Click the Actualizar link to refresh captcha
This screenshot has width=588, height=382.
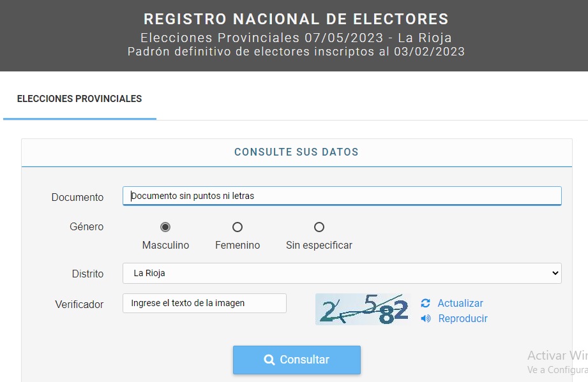point(460,304)
